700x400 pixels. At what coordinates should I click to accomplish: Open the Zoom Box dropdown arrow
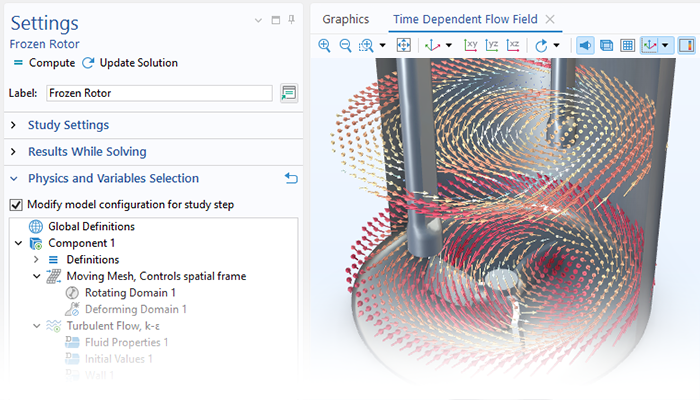click(x=383, y=45)
